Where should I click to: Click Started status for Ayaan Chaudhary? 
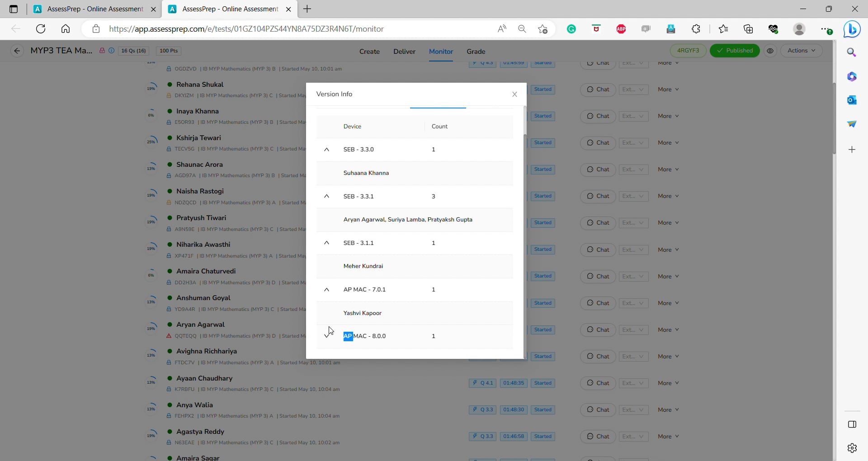(x=542, y=383)
